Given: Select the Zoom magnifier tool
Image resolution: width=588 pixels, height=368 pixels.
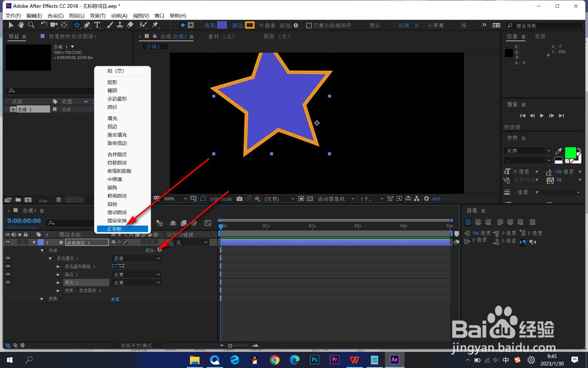Looking at the screenshot, I should [31, 25].
